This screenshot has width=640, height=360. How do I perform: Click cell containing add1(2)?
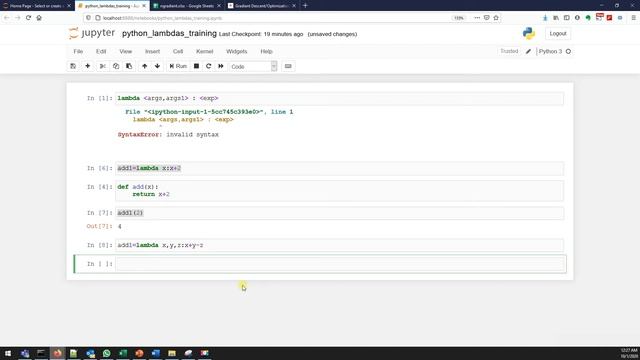(x=340, y=213)
